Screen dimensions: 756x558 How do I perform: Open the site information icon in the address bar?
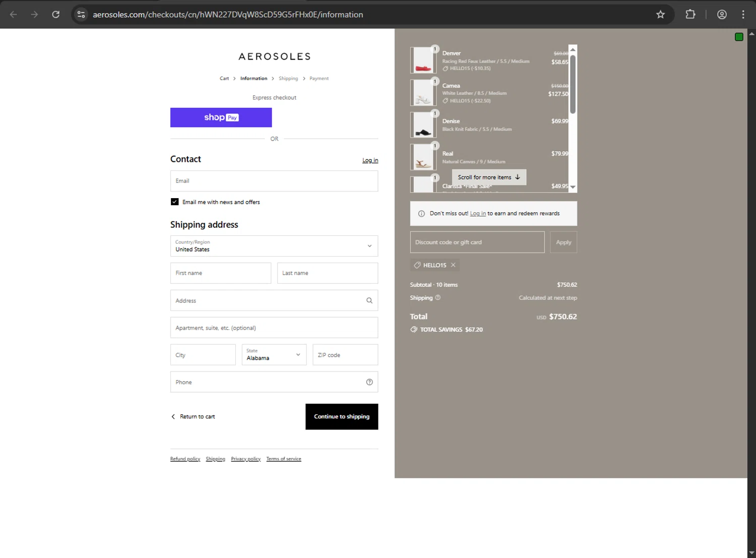pyautogui.click(x=81, y=15)
